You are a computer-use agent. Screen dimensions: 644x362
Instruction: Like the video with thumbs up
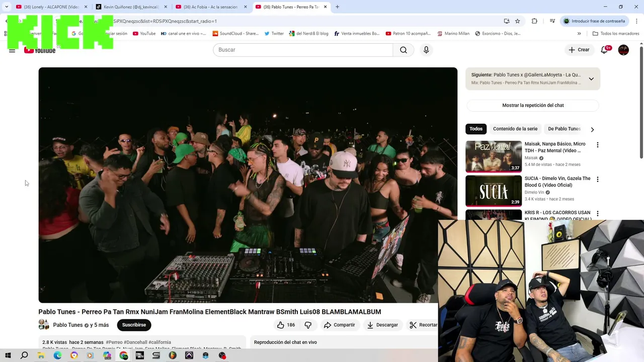pos(286,325)
